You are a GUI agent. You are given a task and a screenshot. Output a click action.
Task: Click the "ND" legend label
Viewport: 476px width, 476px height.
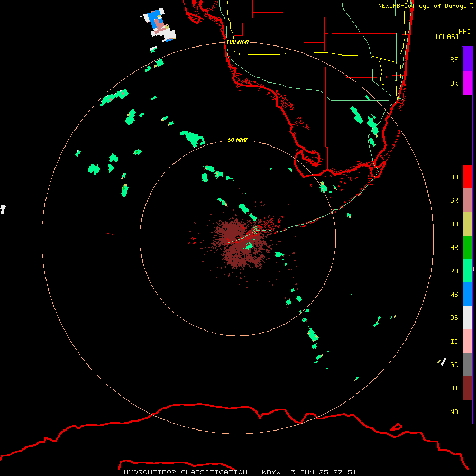(454, 411)
